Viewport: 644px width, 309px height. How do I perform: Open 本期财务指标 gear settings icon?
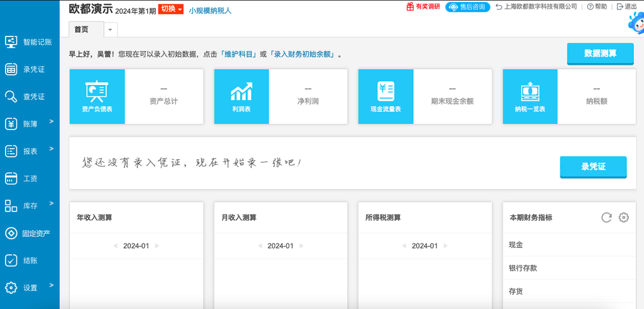624,218
